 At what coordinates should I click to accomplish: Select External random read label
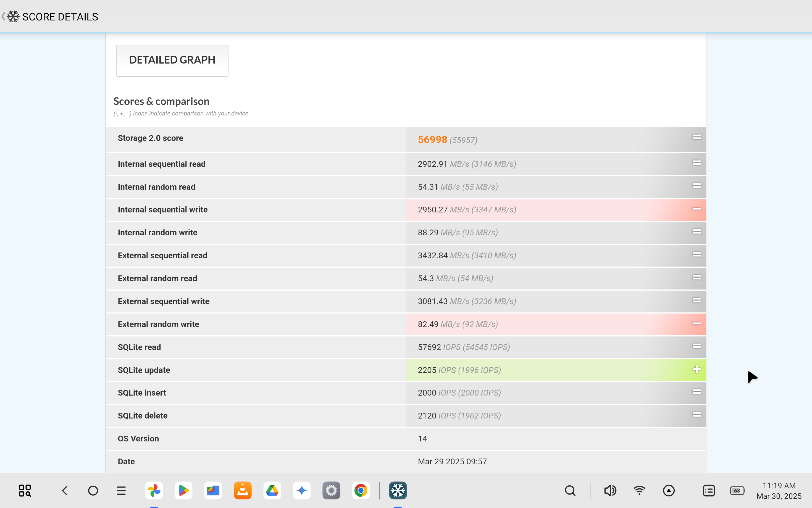157,278
